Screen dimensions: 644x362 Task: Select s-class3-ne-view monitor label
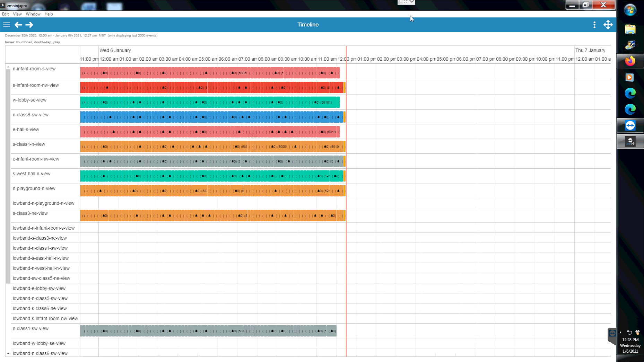click(30, 213)
